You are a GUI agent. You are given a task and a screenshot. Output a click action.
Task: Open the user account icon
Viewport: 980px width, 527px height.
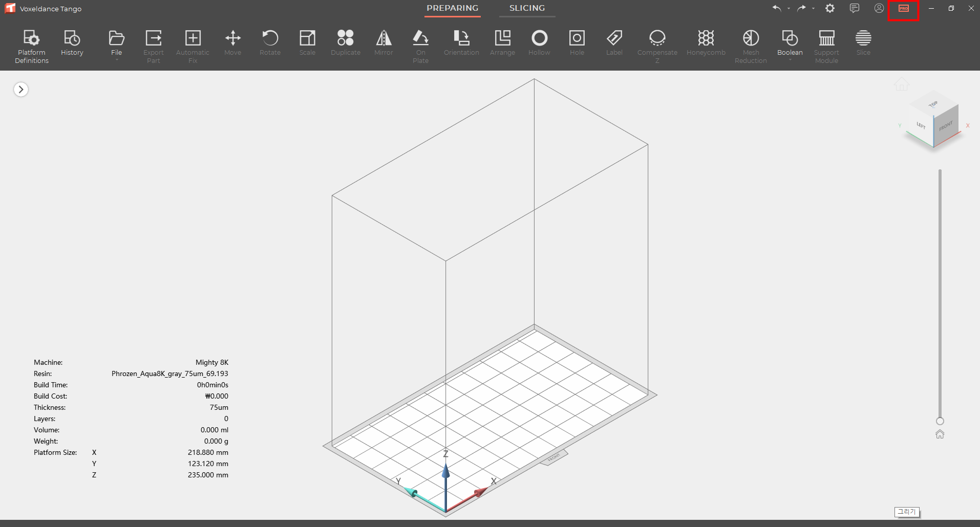click(879, 8)
